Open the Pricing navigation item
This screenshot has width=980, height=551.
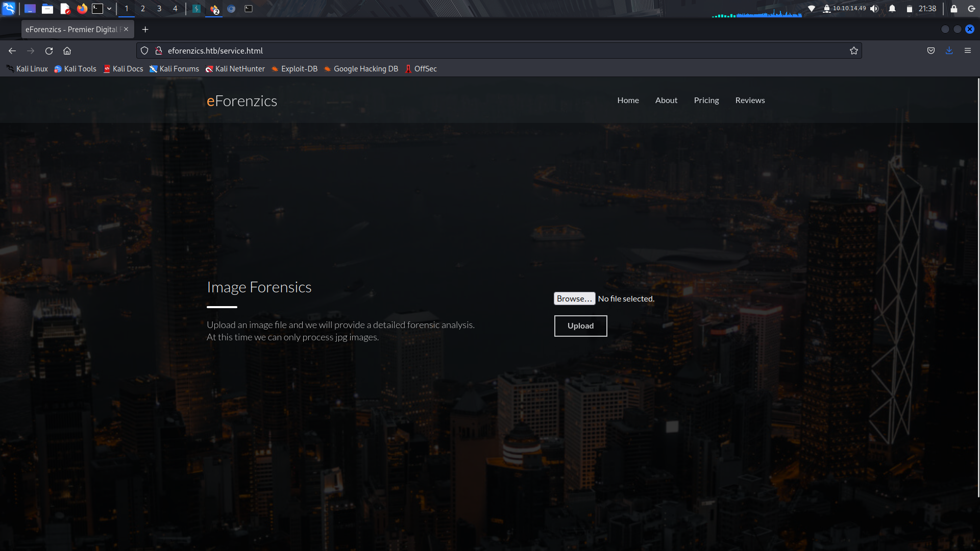click(706, 101)
